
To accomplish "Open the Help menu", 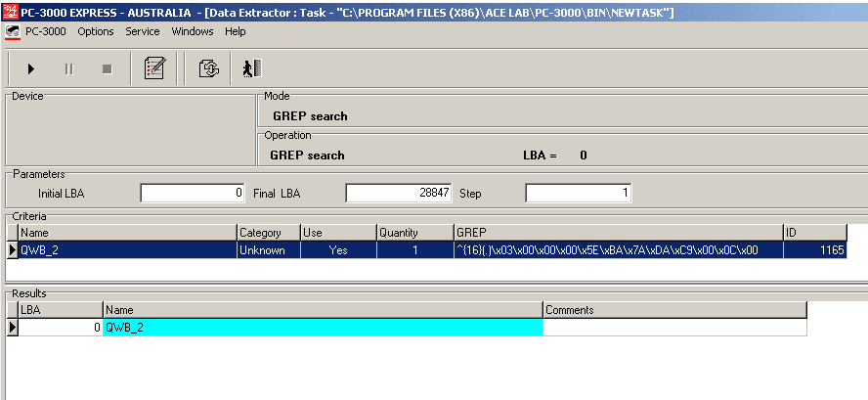I will click(x=236, y=31).
